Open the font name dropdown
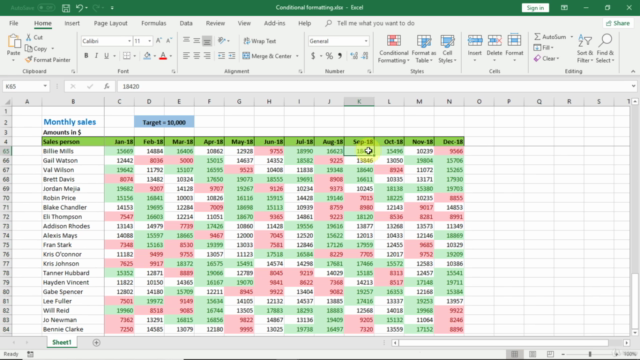 129,41
